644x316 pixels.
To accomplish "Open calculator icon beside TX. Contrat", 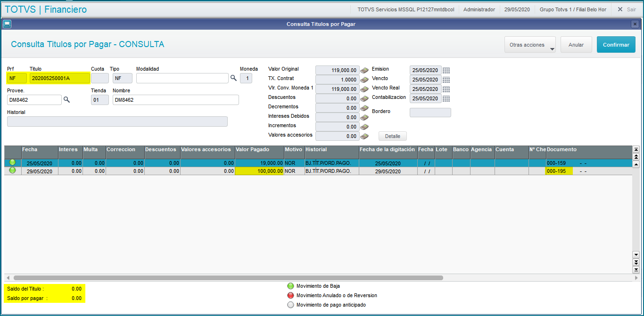I will [364, 80].
